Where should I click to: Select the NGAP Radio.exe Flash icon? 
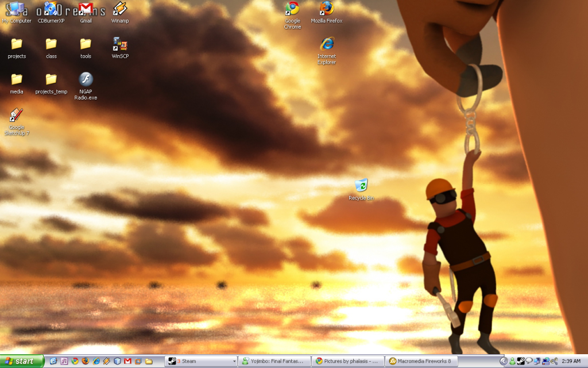click(x=86, y=86)
